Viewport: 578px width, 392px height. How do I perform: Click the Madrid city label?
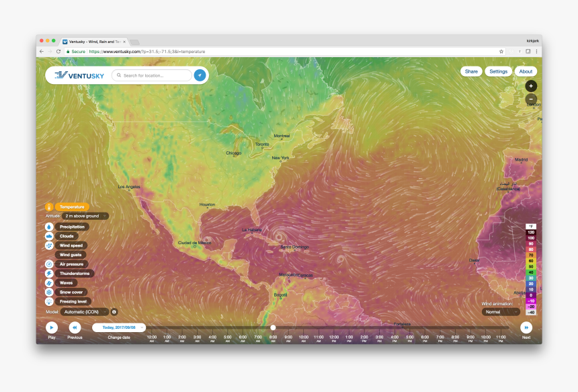coord(521,159)
